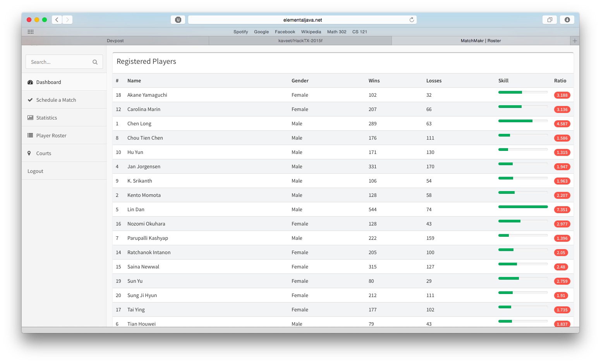Click Lin Dan's full skill bar

click(523, 207)
